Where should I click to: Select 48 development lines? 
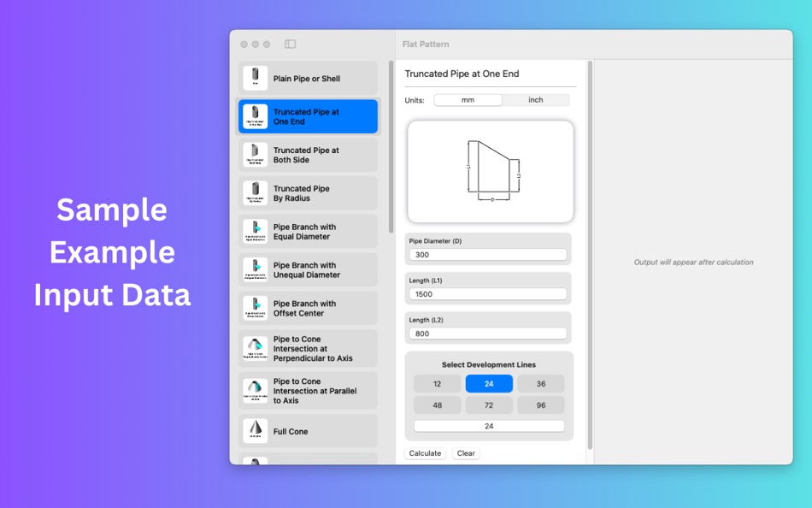(437, 405)
